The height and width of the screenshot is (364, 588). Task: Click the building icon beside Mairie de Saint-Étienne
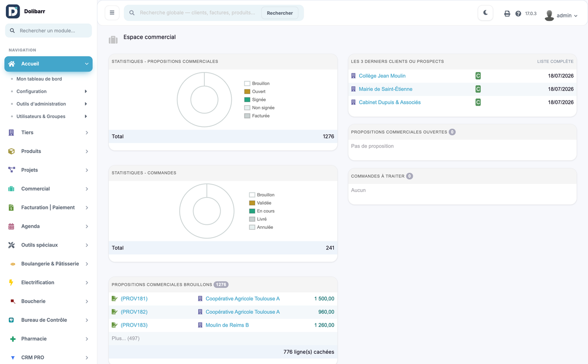353,89
